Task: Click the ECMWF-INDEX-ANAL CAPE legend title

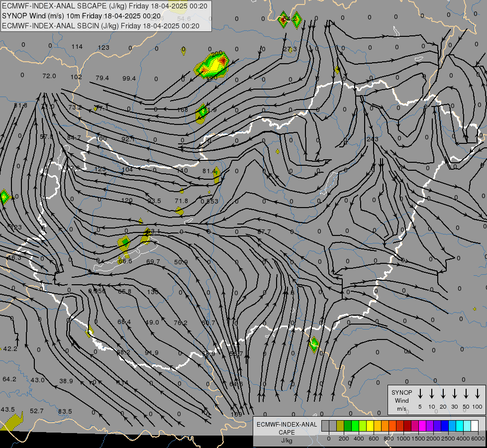Action: click(x=287, y=428)
